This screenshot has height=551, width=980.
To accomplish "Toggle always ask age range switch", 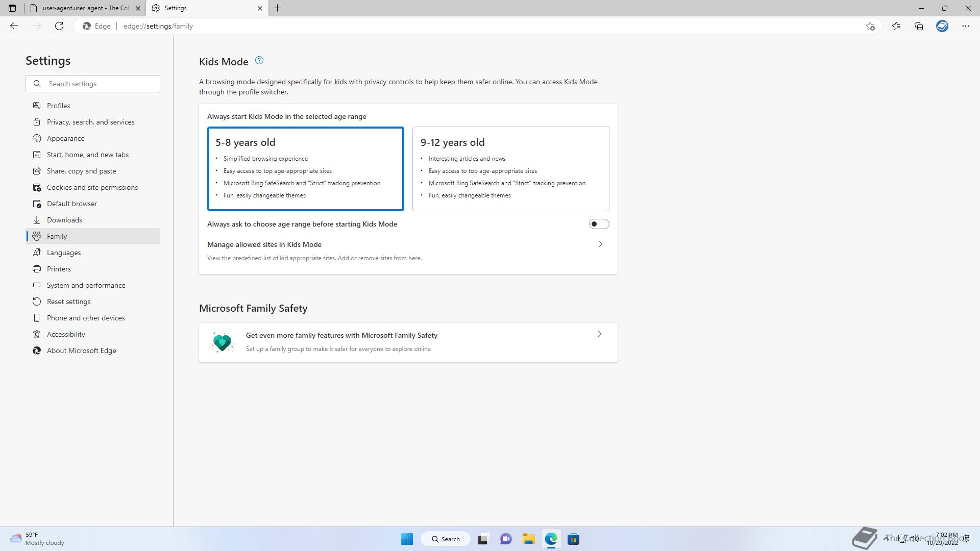I will pos(599,224).
